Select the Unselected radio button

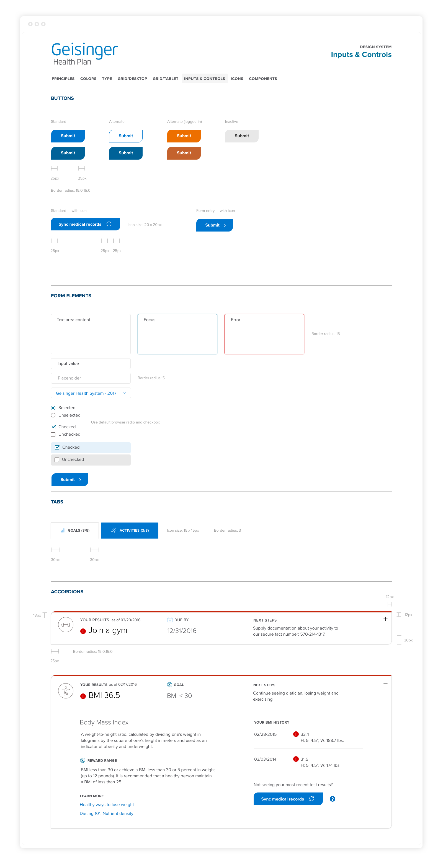pyautogui.click(x=53, y=415)
